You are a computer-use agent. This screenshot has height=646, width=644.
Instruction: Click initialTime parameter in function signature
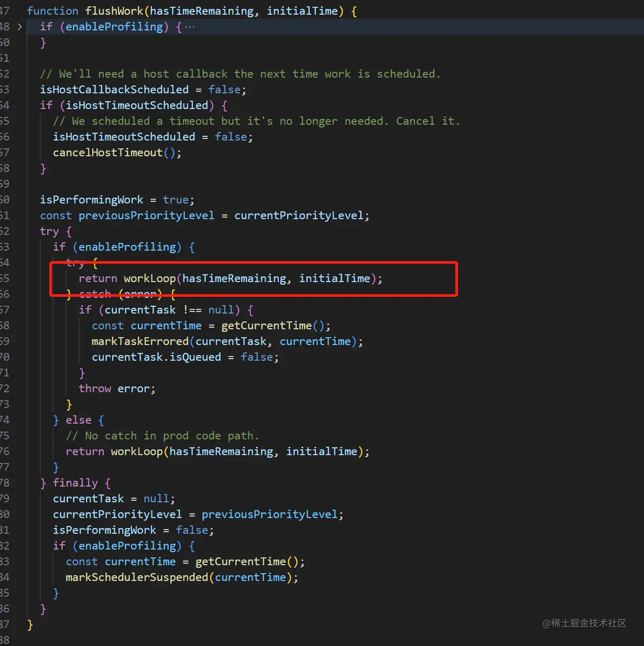[x=301, y=11]
